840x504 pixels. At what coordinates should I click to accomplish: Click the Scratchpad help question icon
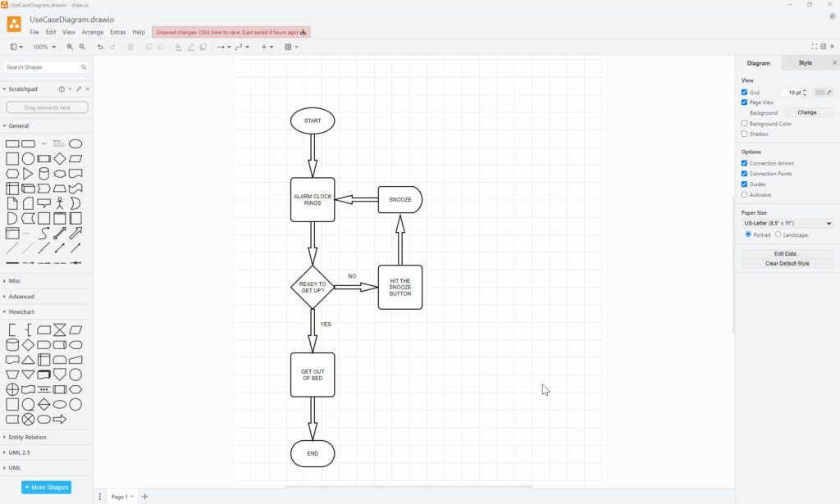62,89
